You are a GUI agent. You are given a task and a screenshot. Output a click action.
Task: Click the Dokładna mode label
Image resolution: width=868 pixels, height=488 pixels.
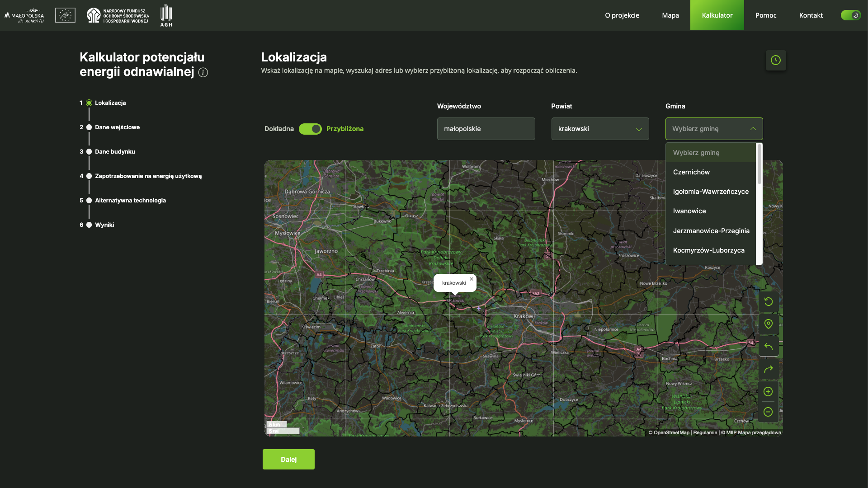(x=279, y=129)
